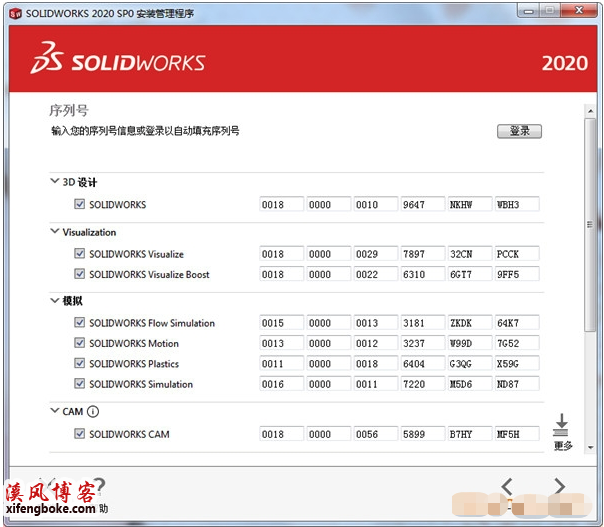Toggle the SOLIDWORKS Visualize Boost checkbox
604x527 pixels.
[x=79, y=274]
